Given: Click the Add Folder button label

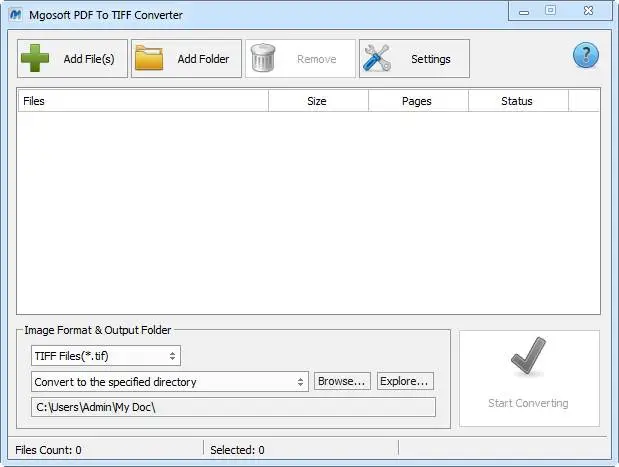Looking at the screenshot, I should tap(203, 59).
